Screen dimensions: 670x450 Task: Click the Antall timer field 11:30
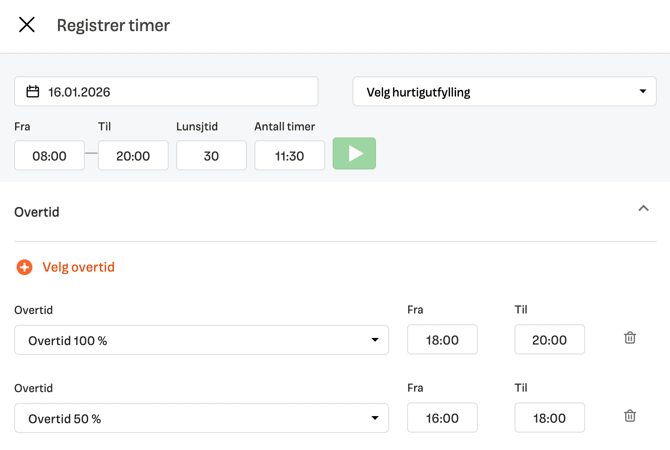pos(289,155)
